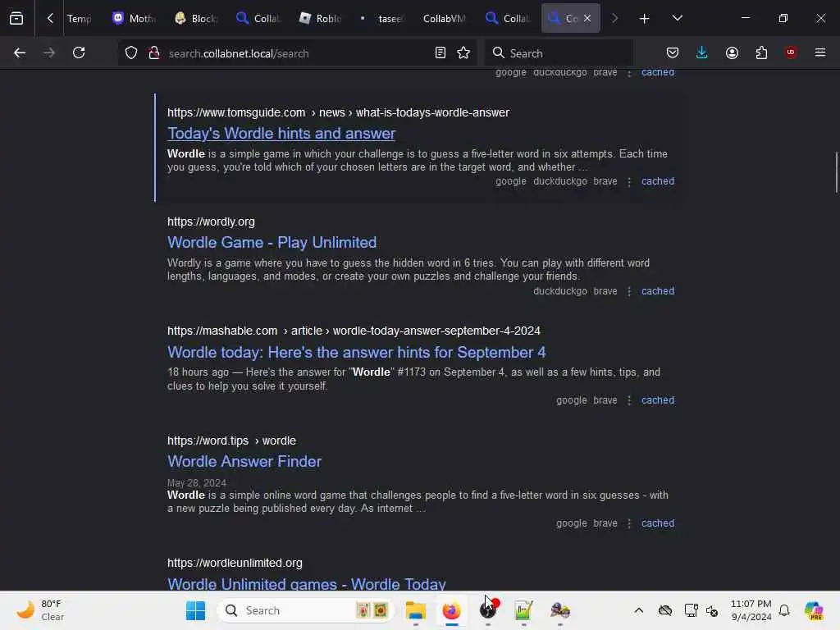The width and height of the screenshot is (840, 630).
Task: Open Wordle Unlimited games link
Action: pyautogui.click(x=307, y=584)
